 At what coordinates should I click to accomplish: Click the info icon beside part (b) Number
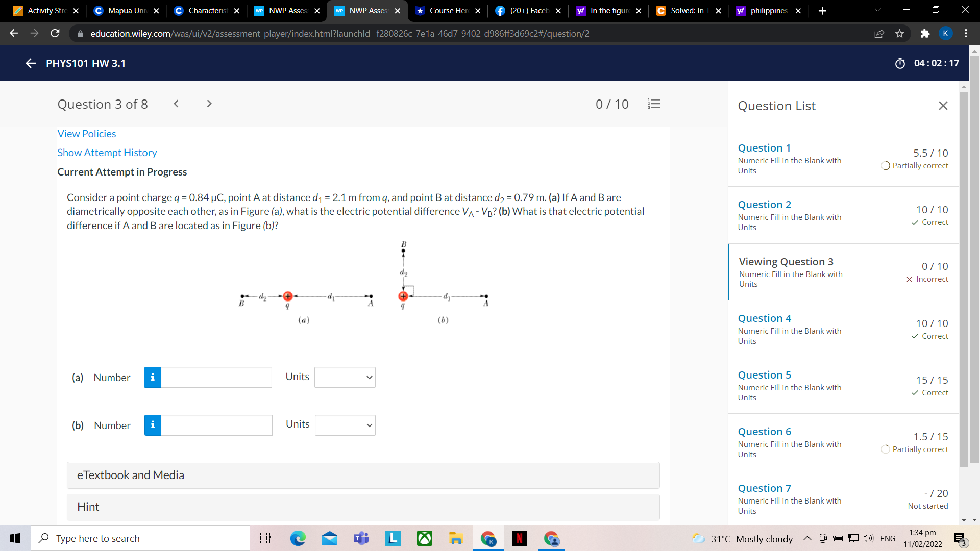pos(152,424)
